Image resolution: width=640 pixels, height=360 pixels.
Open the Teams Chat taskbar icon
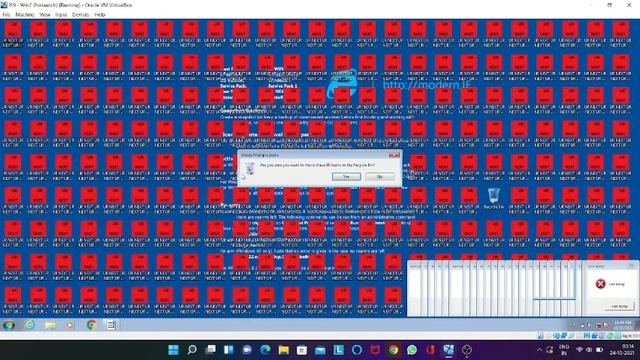247,350
